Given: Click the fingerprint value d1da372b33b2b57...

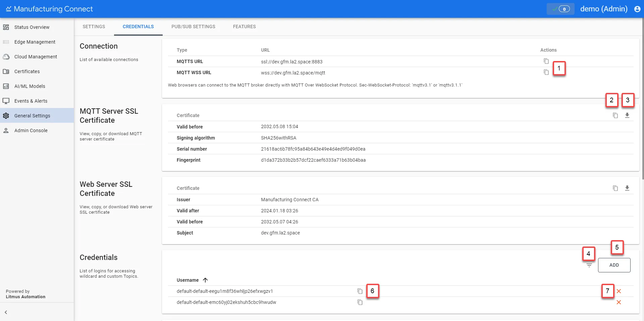Looking at the screenshot, I should click(x=313, y=160).
